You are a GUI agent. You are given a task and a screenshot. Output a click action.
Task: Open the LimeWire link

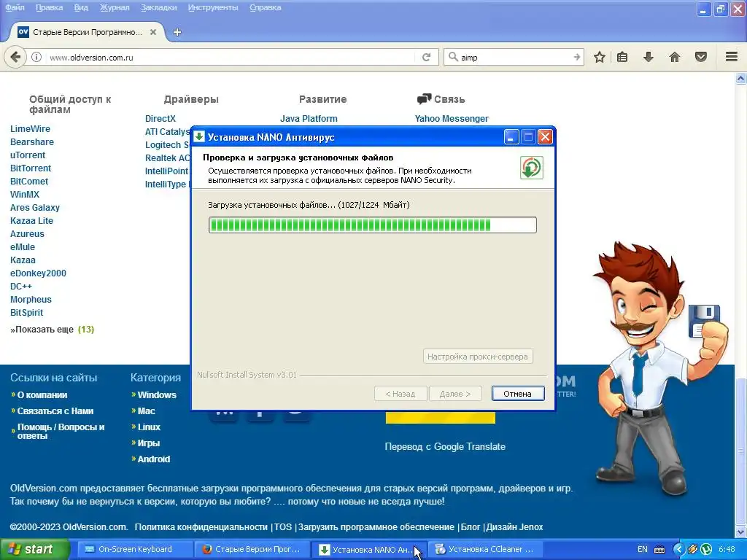coord(30,129)
